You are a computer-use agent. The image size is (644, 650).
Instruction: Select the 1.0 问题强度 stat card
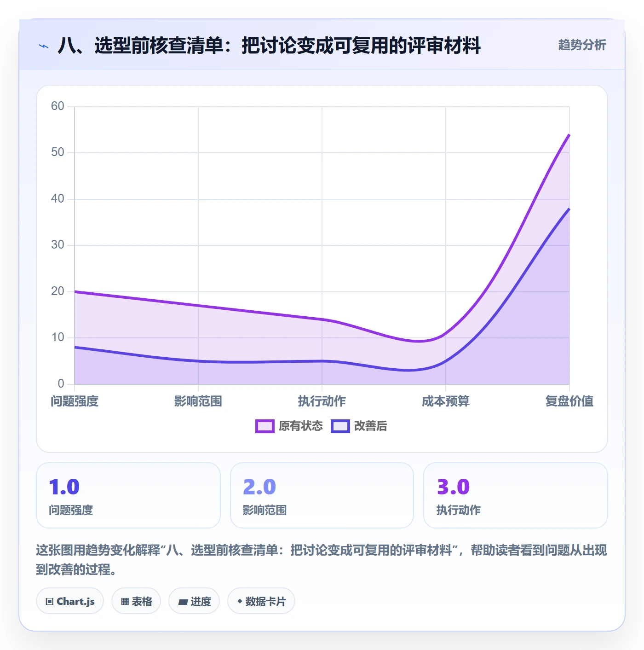coord(128,495)
